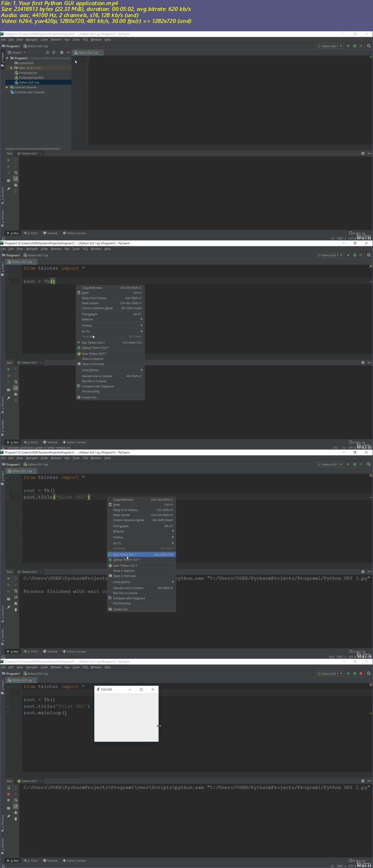This screenshot has width=373, height=868.
Task: Choose the dimmed Generate... entry under the mouse pointer
Action: [110, 337]
